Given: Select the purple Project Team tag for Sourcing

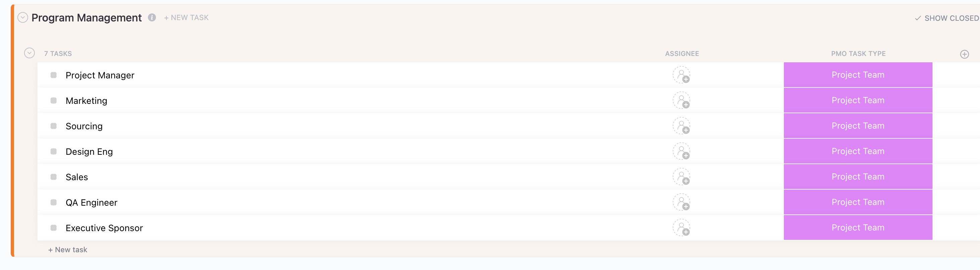Looking at the screenshot, I should tap(858, 126).
